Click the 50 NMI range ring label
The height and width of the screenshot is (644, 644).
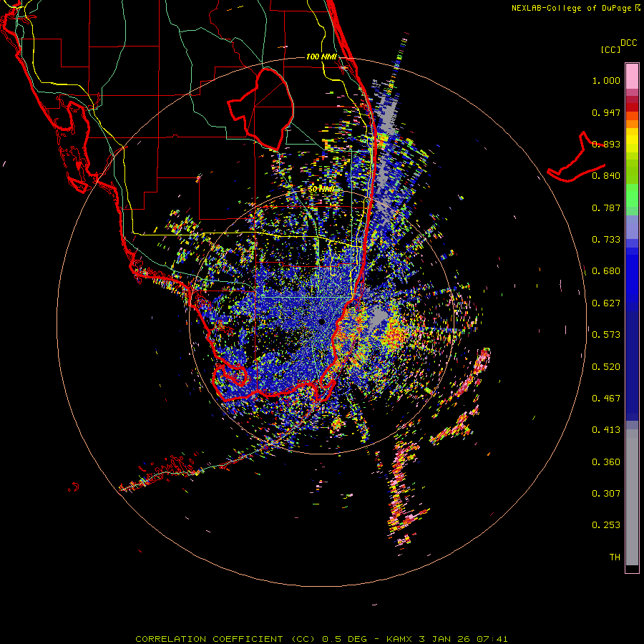321,190
